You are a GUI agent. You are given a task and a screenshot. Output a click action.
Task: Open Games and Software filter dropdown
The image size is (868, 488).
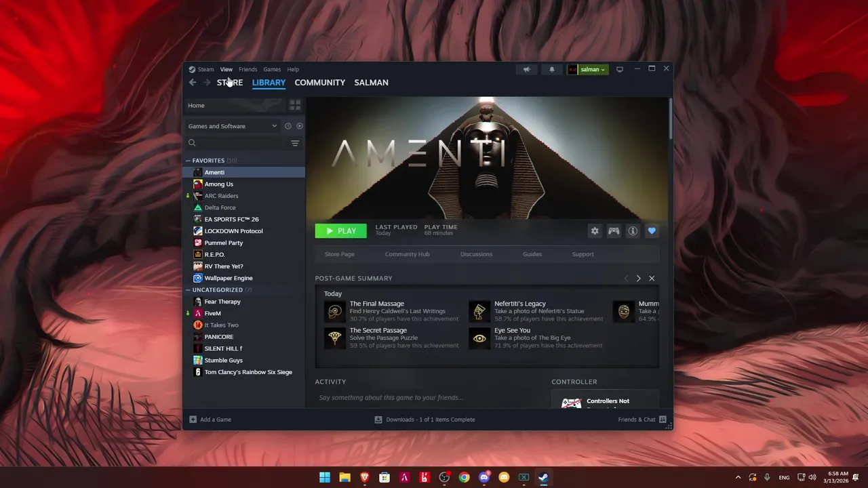click(x=233, y=126)
